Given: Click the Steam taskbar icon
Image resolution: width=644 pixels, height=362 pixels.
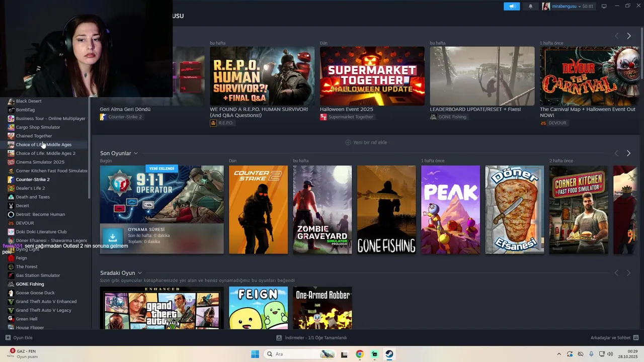Looking at the screenshot, I should click(x=389, y=354).
